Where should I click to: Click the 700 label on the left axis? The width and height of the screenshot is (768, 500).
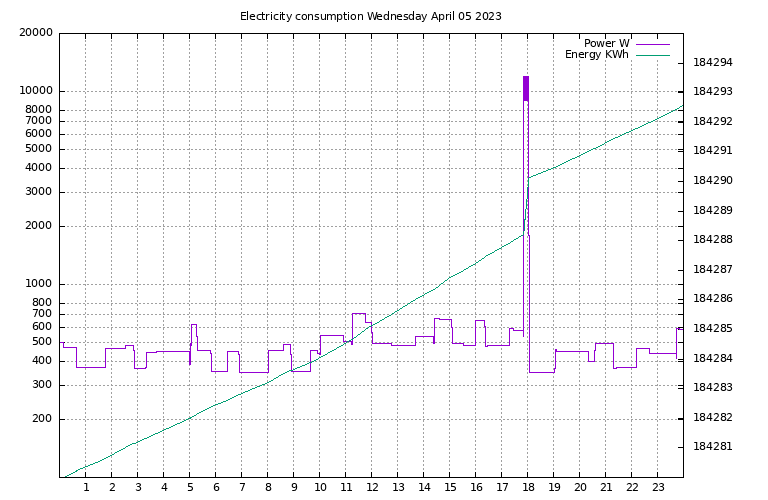click(x=42, y=313)
